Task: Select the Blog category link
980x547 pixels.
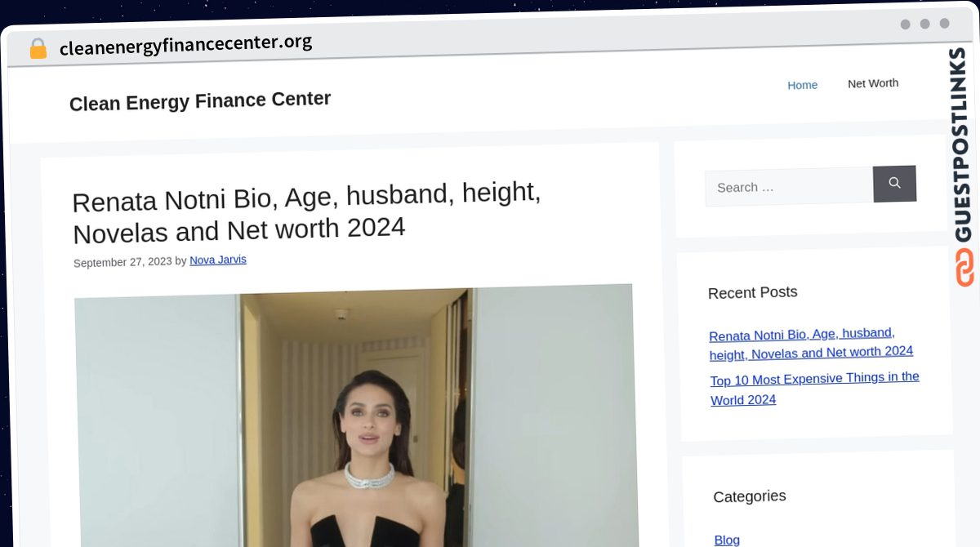Action: [x=727, y=540]
